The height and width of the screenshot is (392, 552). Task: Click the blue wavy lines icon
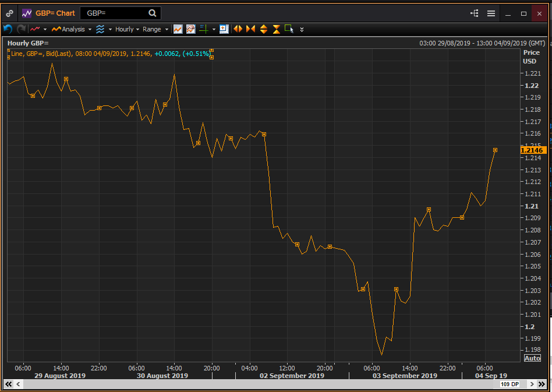click(100, 29)
